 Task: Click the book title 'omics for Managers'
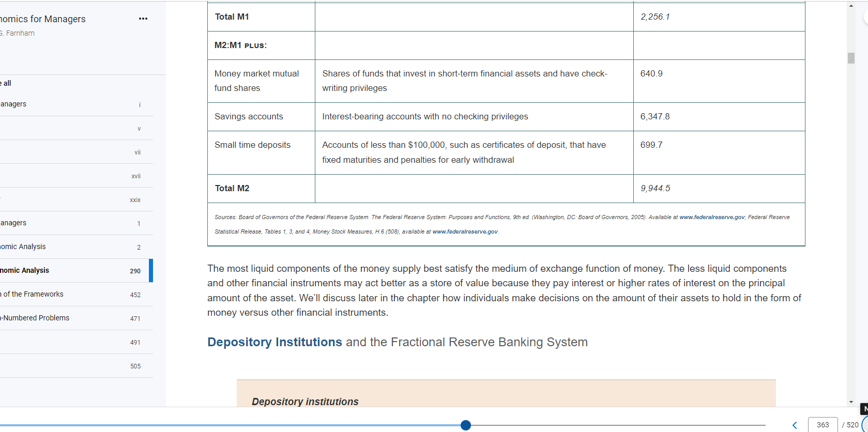coord(43,19)
